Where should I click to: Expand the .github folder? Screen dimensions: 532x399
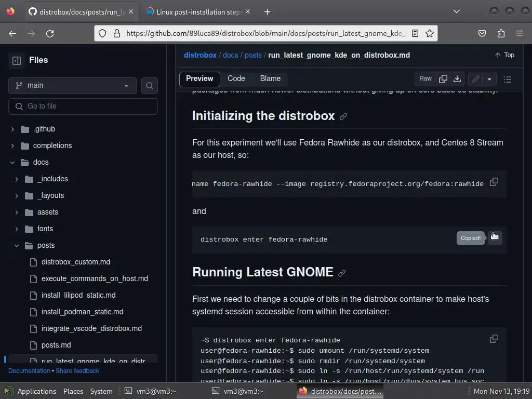tap(12, 129)
